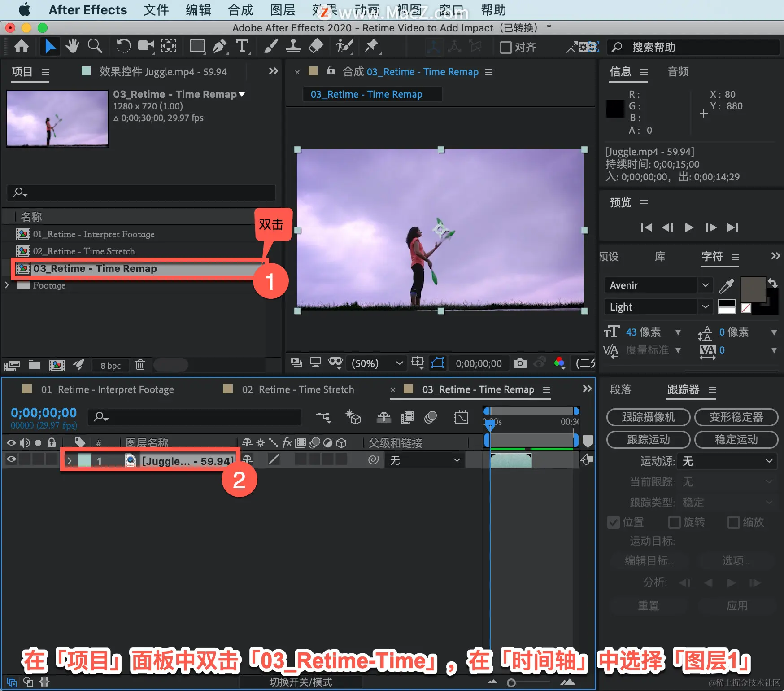Screen dimensions: 784x691
Task: Open the 03_Retime composition name dropdown in project
Action: pyautogui.click(x=242, y=95)
